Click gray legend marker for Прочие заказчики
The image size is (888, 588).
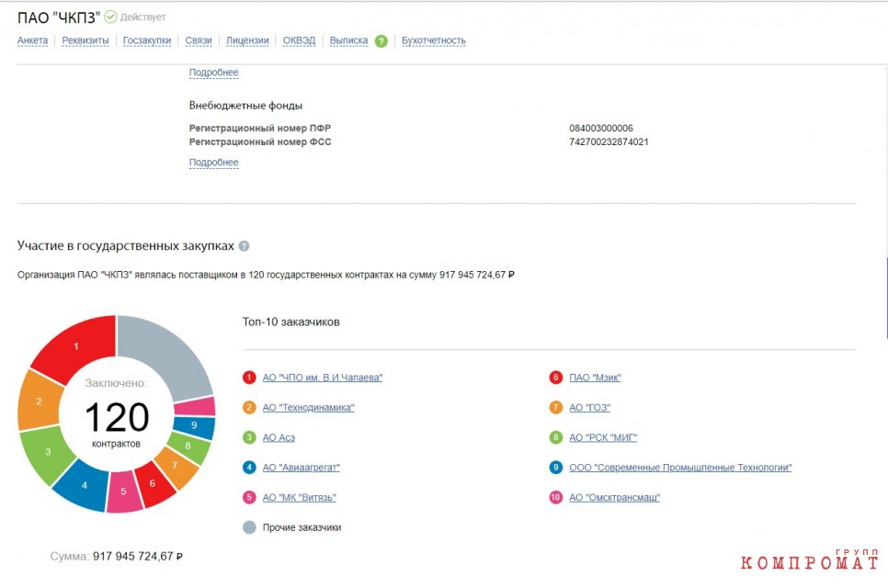pyautogui.click(x=249, y=527)
